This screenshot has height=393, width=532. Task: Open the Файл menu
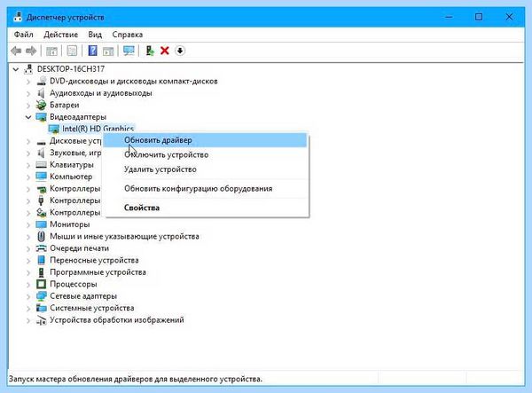click(x=23, y=35)
